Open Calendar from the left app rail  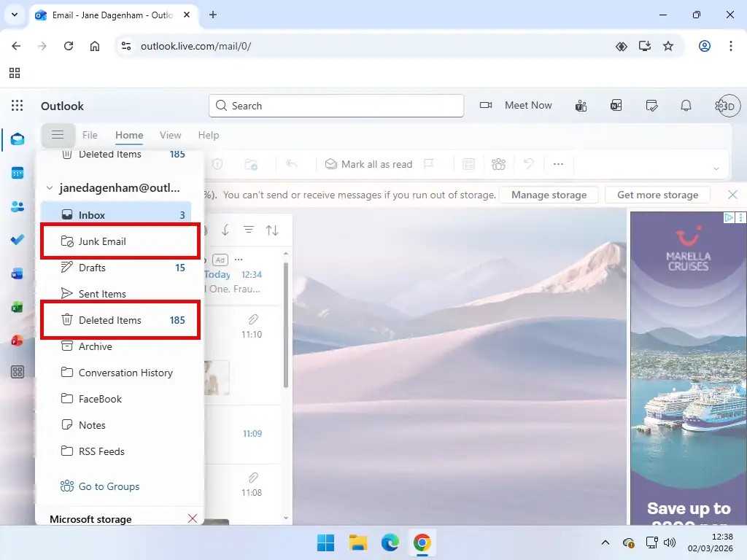click(18, 173)
